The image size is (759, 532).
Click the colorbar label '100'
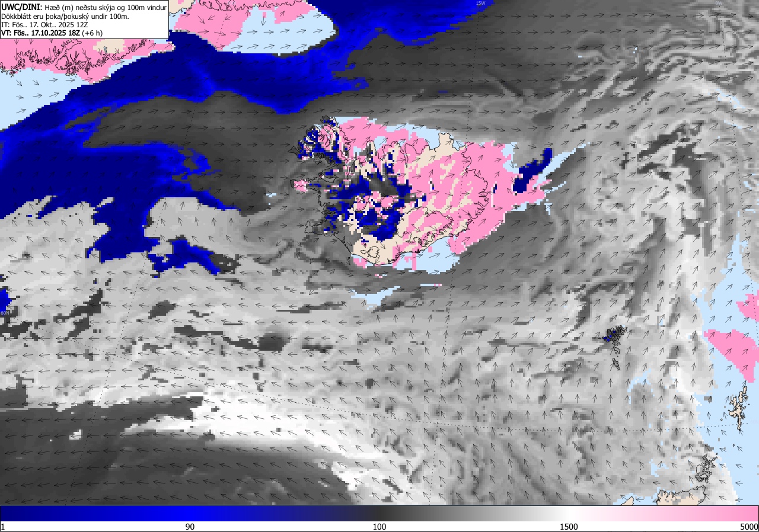[x=379, y=527]
